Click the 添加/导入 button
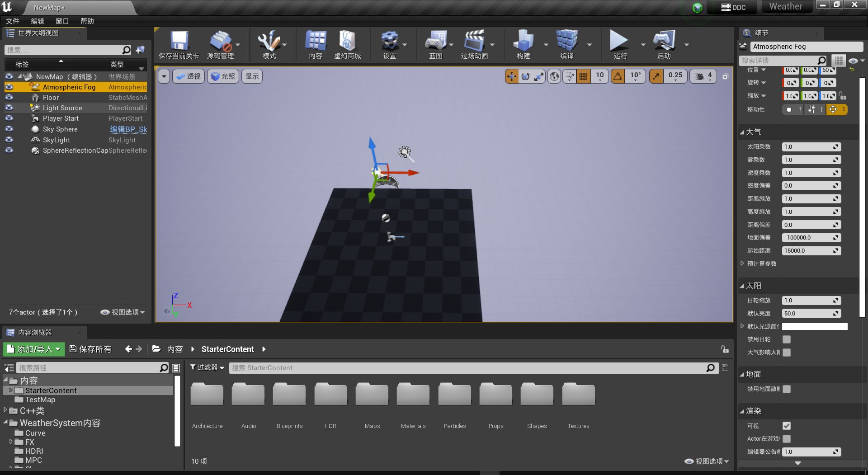The image size is (868, 475). pos(33,349)
